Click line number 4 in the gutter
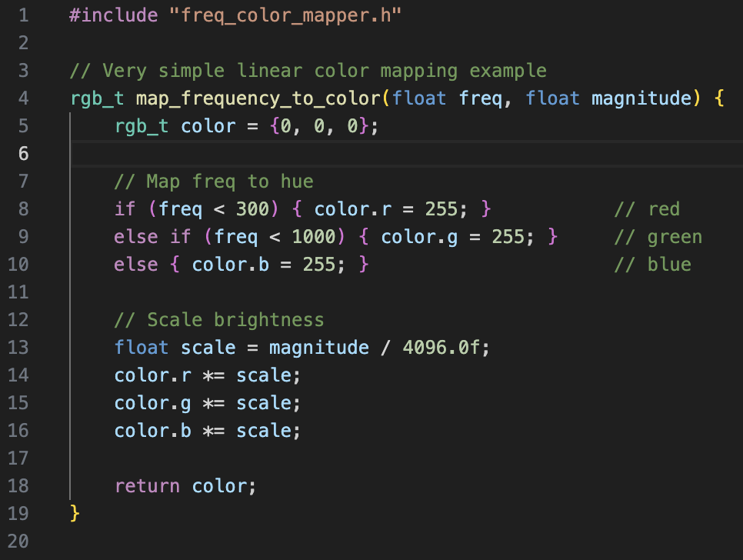743x560 pixels. pos(23,98)
